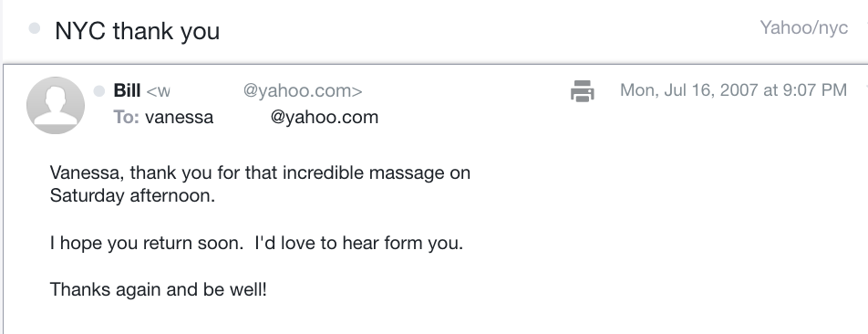The width and height of the screenshot is (868, 334).
Task: Click Thanks again and be well! line
Action: [159, 289]
